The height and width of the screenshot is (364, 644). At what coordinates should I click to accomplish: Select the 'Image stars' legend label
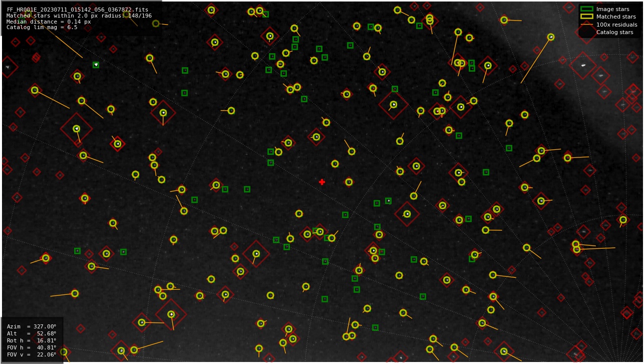pos(612,9)
